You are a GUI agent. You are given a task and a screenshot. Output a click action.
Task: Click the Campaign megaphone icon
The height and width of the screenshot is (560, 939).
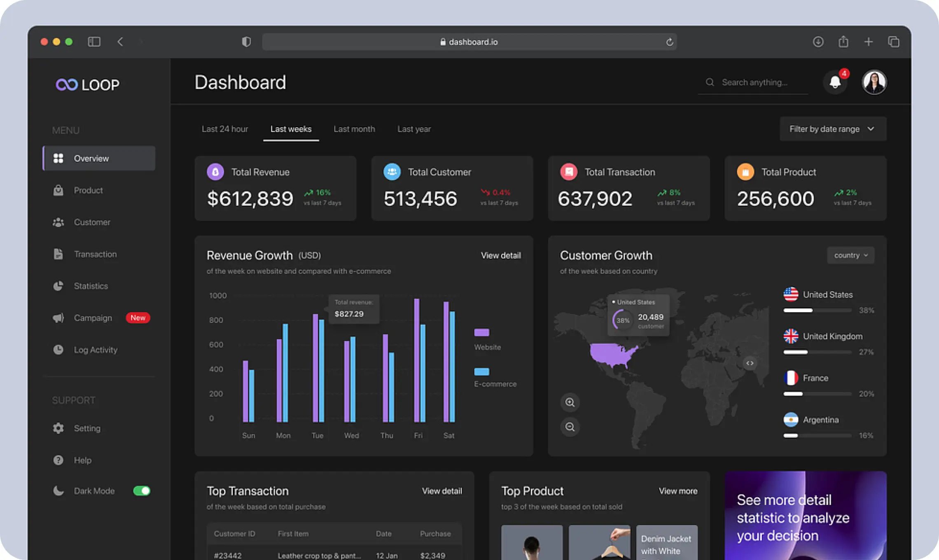pos(58,318)
